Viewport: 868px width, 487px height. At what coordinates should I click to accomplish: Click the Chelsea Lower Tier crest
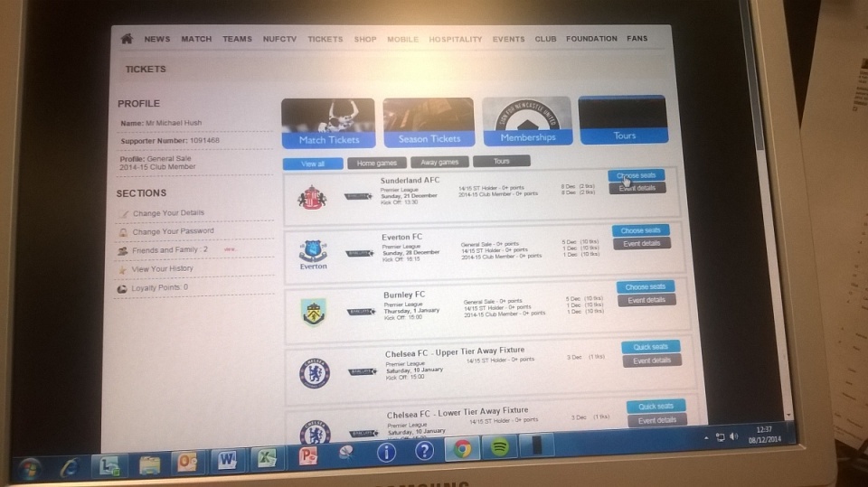(x=316, y=432)
